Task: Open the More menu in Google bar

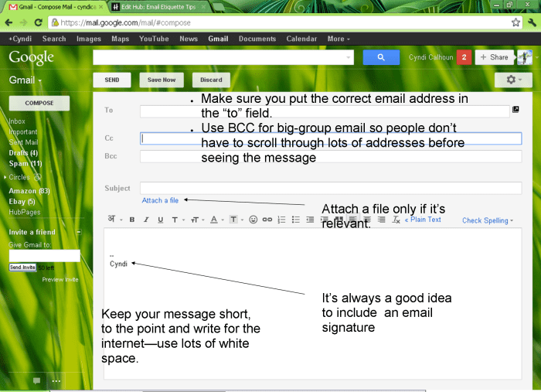Action: coord(339,39)
